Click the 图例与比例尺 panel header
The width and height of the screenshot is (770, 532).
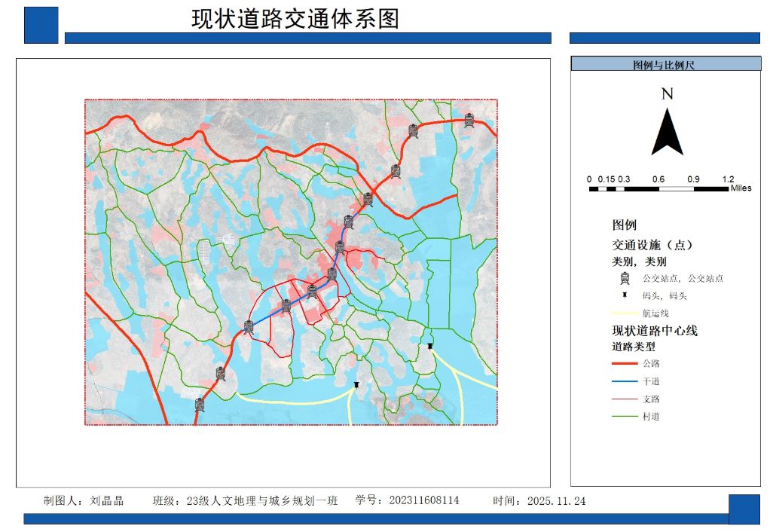(665, 65)
